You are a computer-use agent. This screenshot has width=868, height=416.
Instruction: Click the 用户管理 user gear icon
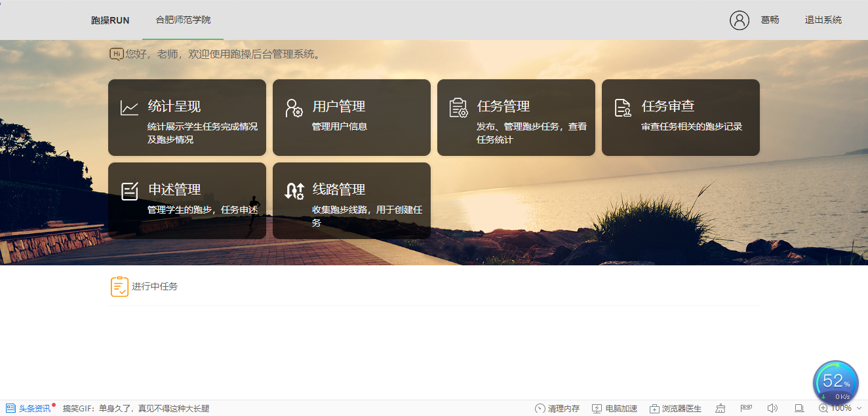pyautogui.click(x=294, y=108)
